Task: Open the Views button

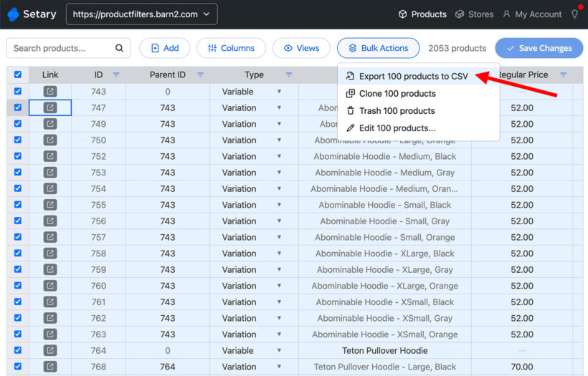Action: [x=301, y=48]
